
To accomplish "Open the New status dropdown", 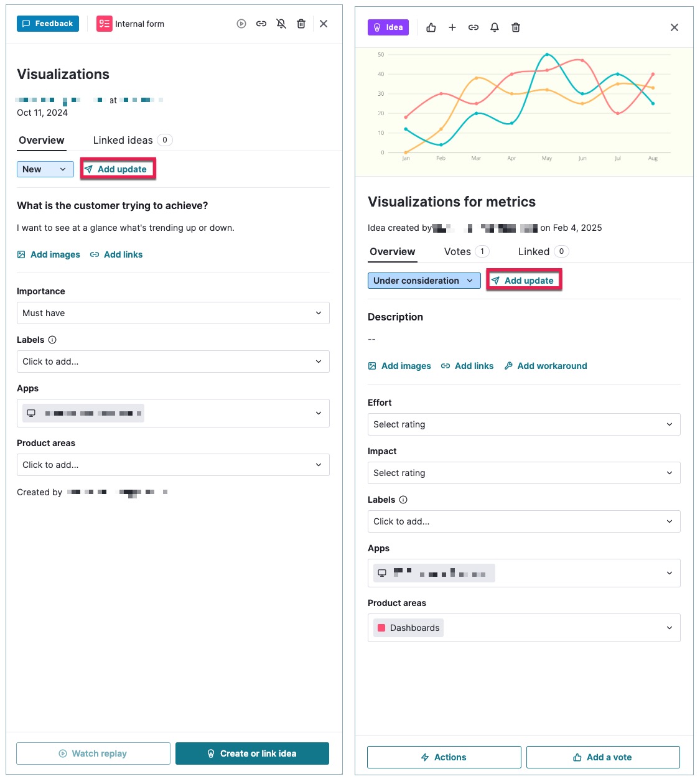I will click(45, 169).
